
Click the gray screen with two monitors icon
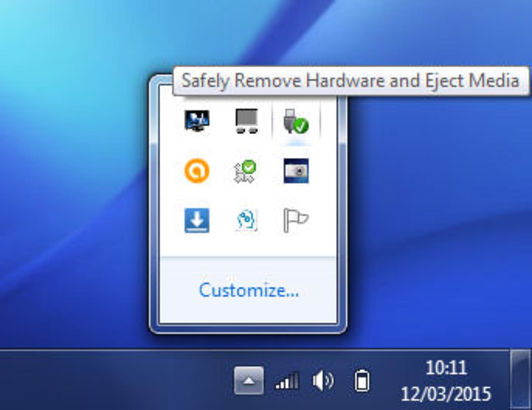247,121
